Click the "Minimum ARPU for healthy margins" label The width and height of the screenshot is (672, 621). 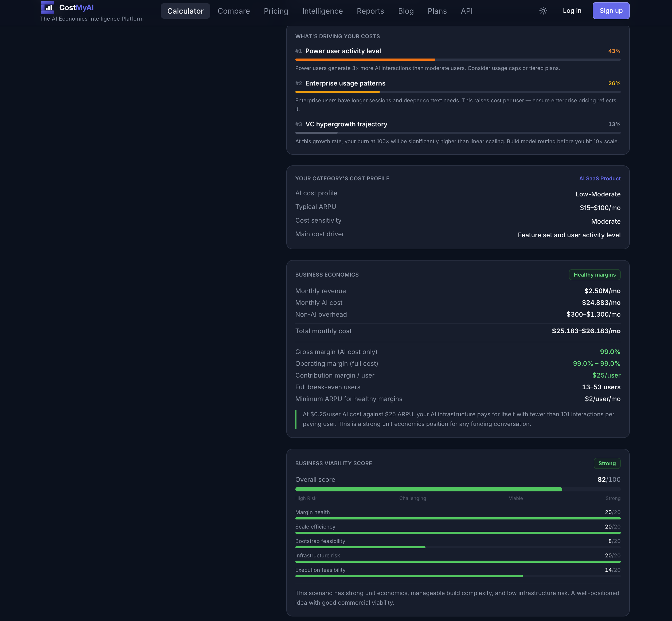pyautogui.click(x=349, y=399)
